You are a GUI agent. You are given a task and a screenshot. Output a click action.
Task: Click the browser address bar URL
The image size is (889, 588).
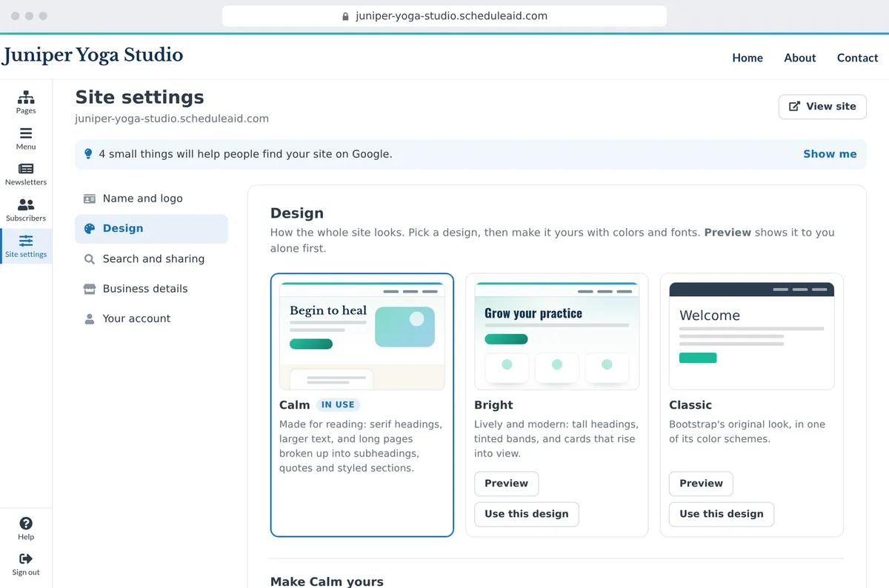(x=451, y=16)
